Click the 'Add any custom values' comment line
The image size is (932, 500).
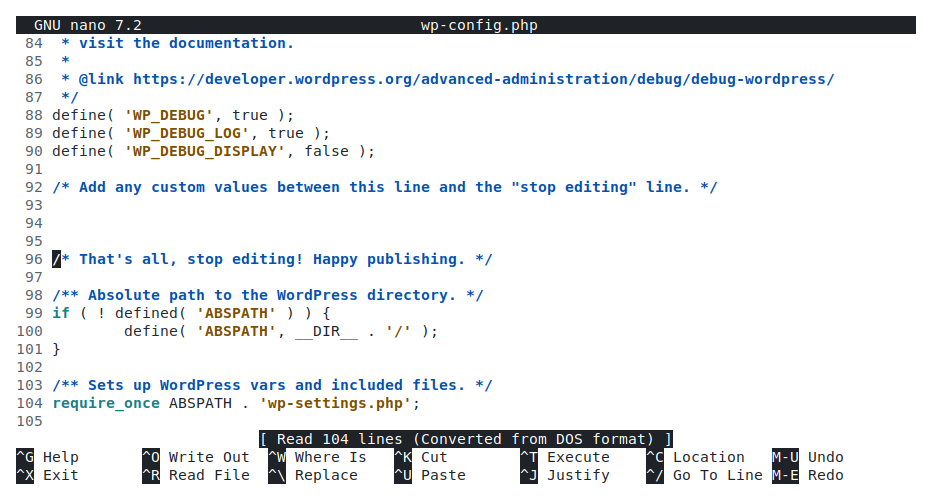pyautogui.click(x=385, y=187)
